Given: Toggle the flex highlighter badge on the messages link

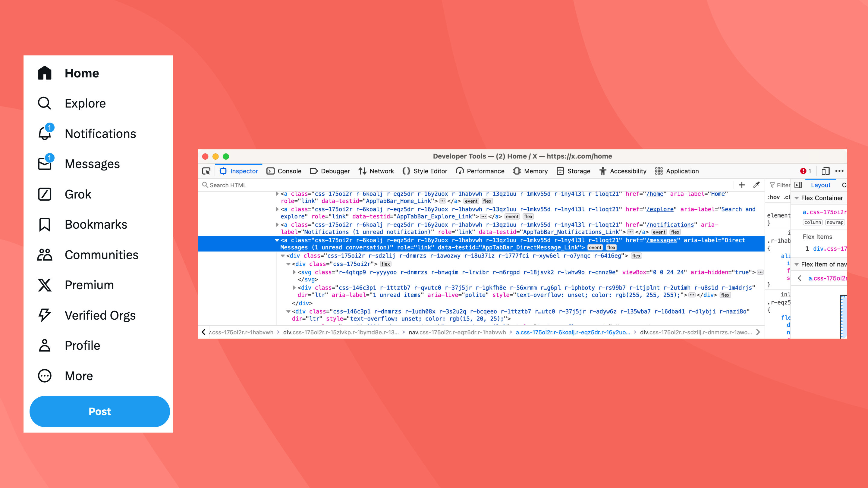Looking at the screenshot, I should coord(612,248).
